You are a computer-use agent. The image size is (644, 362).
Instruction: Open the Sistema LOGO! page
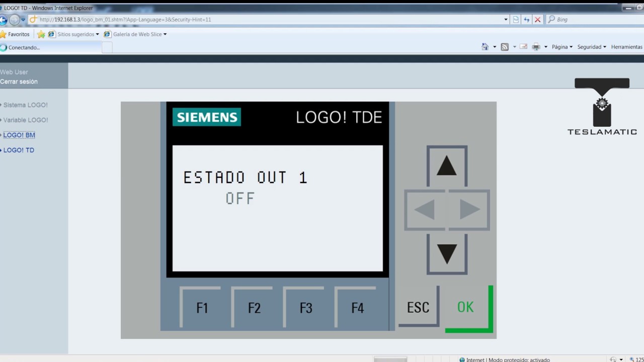(x=26, y=105)
